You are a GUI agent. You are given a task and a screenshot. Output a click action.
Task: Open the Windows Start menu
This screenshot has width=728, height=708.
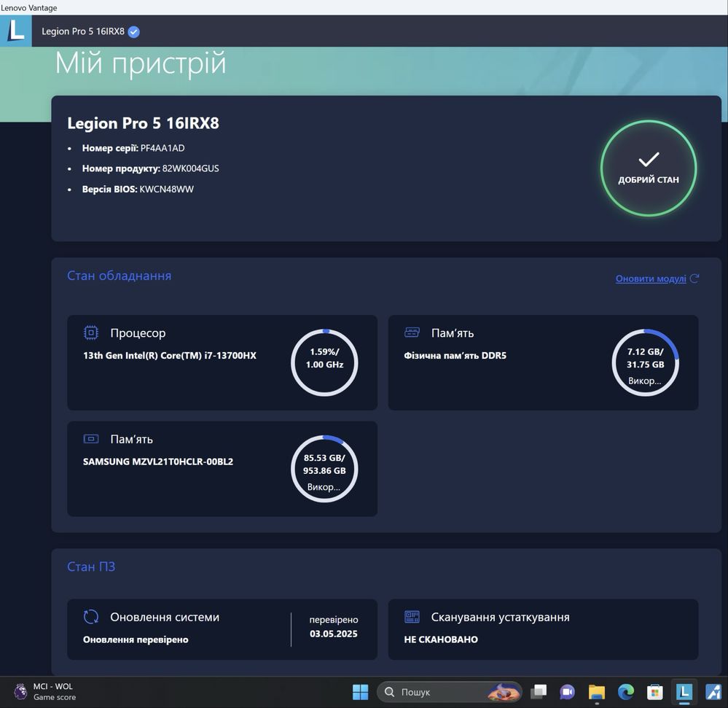coord(360,692)
